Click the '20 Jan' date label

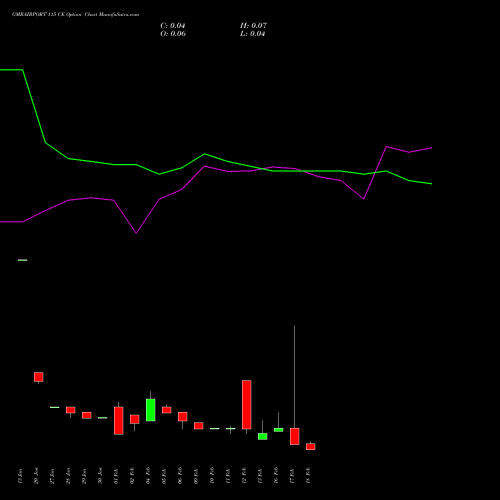pyautogui.click(x=36, y=476)
